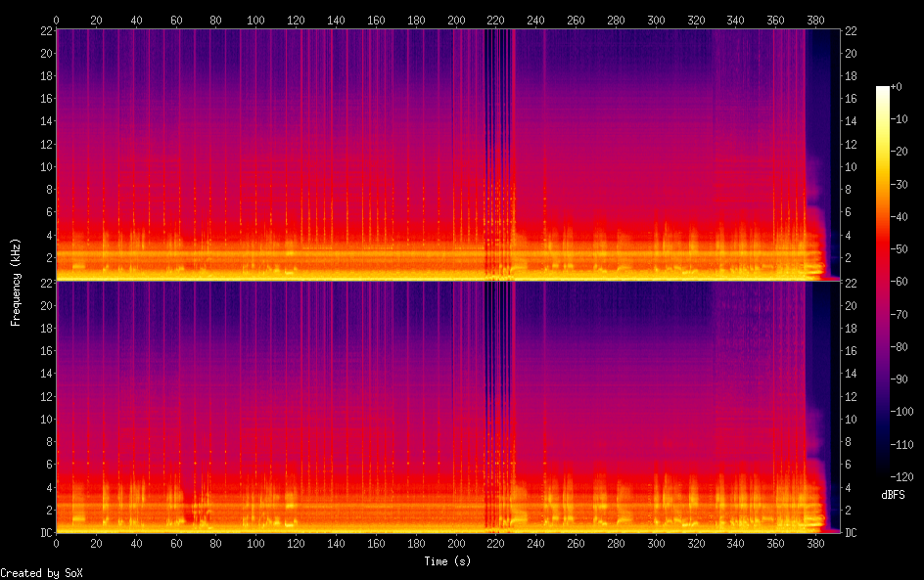924x580 pixels.
Task: Click "60" on the bottom time axis
Action: [x=176, y=544]
